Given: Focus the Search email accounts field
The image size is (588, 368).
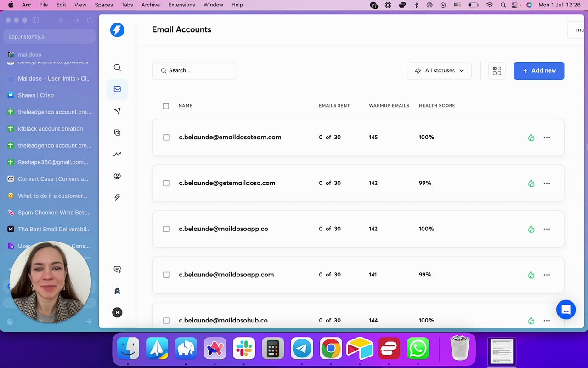Looking at the screenshot, I should tap(194, 71).
